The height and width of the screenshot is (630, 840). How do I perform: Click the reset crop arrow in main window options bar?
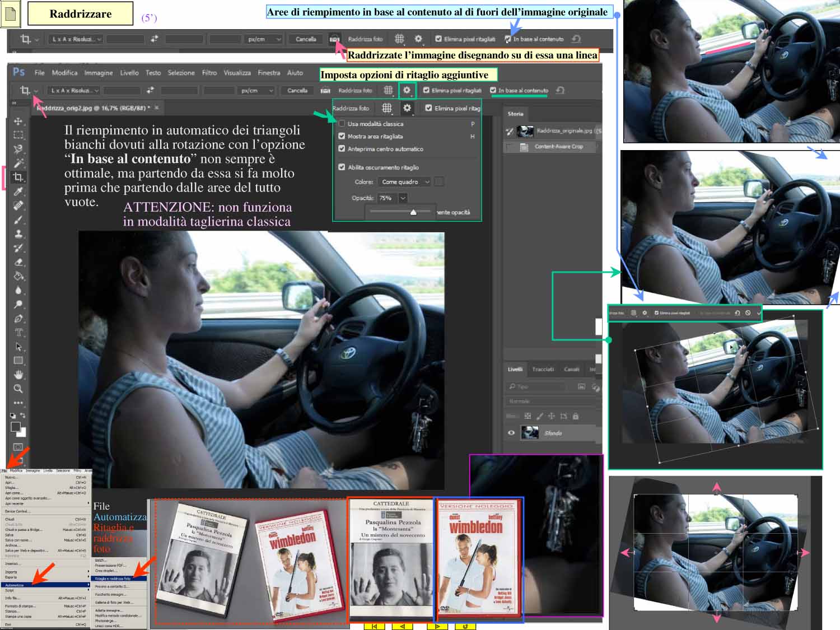559,90
